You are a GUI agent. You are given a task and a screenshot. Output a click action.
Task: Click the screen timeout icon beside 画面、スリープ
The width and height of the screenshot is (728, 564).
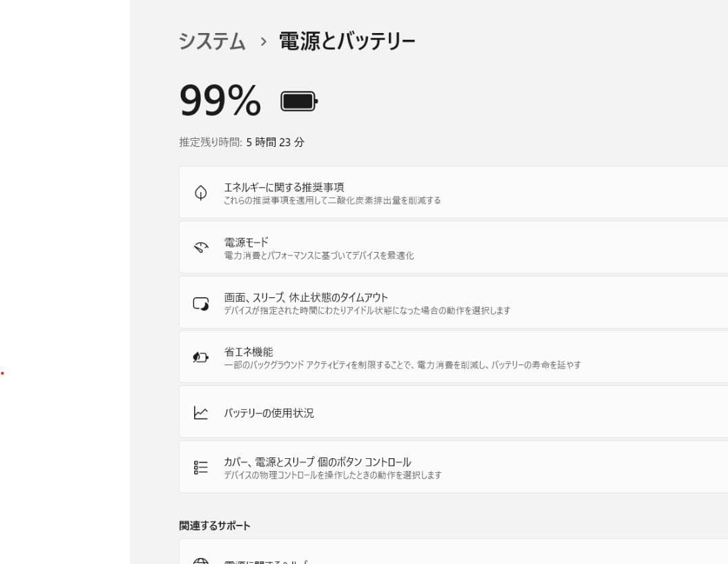tap(200, 302)
